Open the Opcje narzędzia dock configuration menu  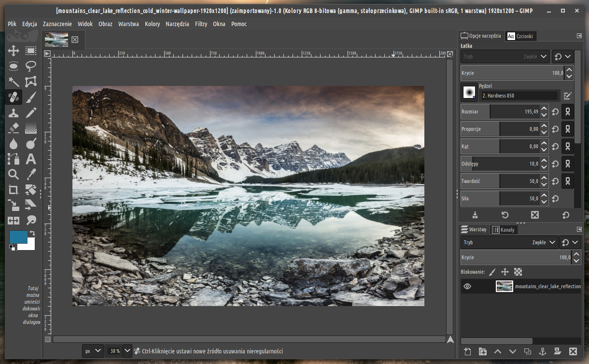tap(579, 36)
